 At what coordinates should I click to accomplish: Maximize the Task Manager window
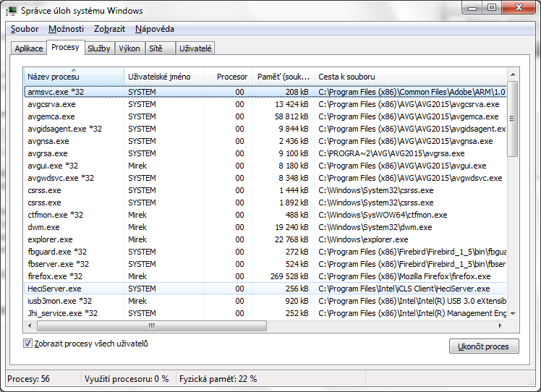click(492, 8)
